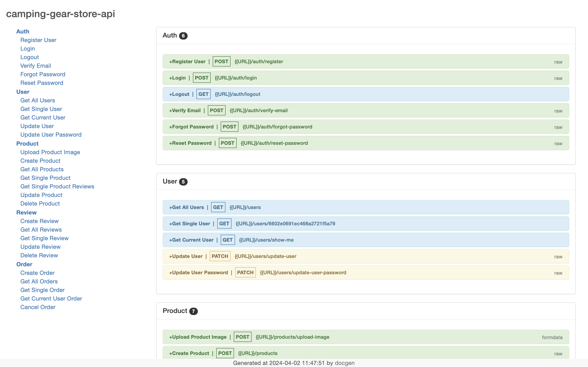
Task: Expand the +Get Single User endpoint
Action: pyautogui.click(x=189, y=223)
